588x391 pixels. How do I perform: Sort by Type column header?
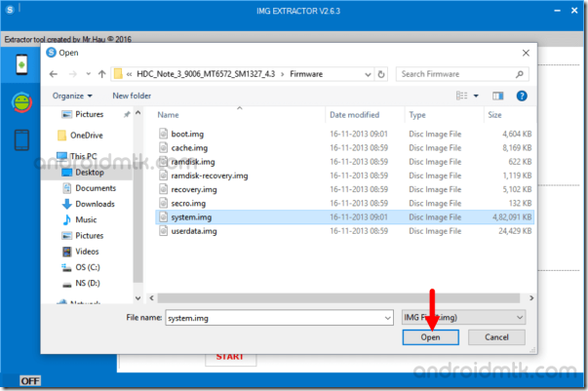417,115
